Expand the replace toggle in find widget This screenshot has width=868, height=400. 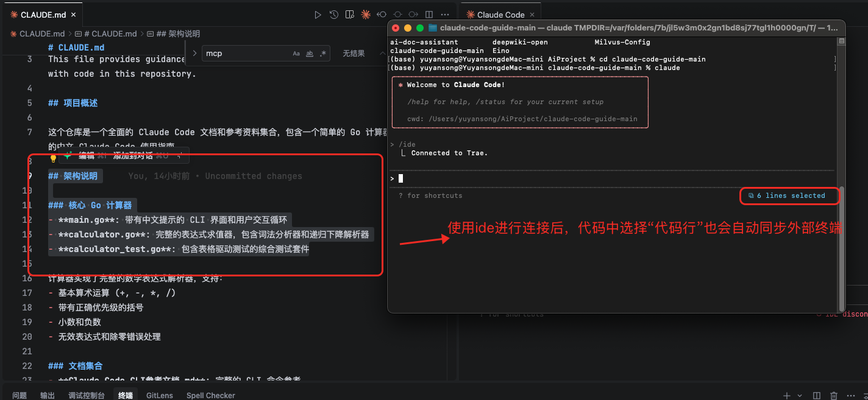(194, 54)
